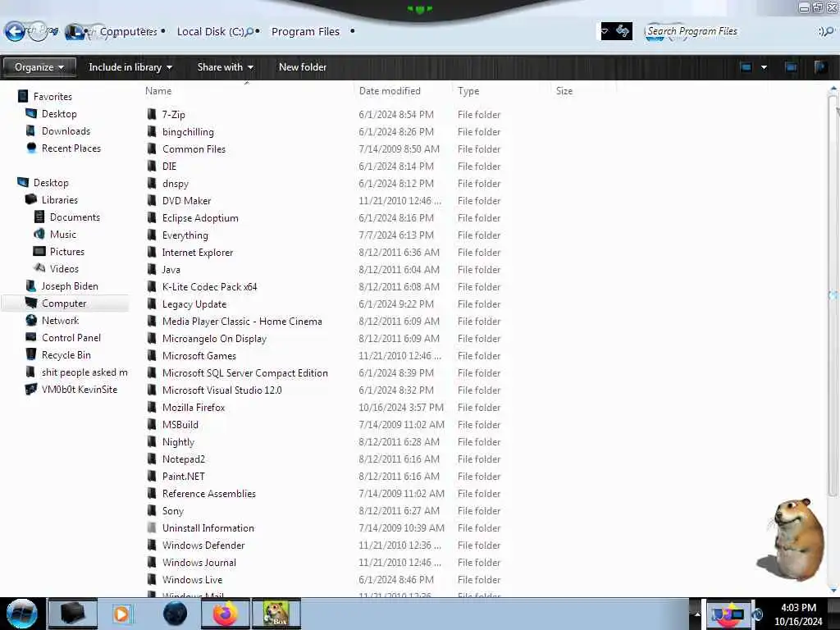The height and width of the screenshot is (630, 840).
Task: Select the Reference Assemblies folder
Action: point(209,493)
